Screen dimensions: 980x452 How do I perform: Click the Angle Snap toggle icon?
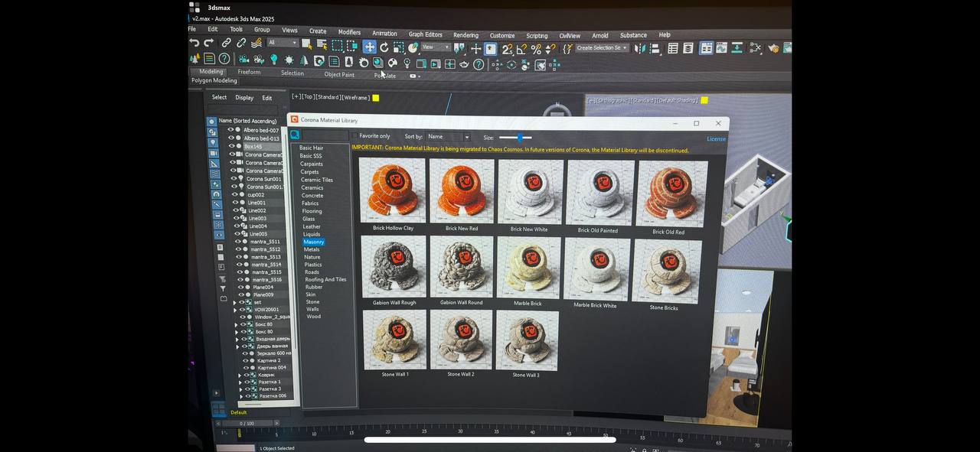(522, 49)
